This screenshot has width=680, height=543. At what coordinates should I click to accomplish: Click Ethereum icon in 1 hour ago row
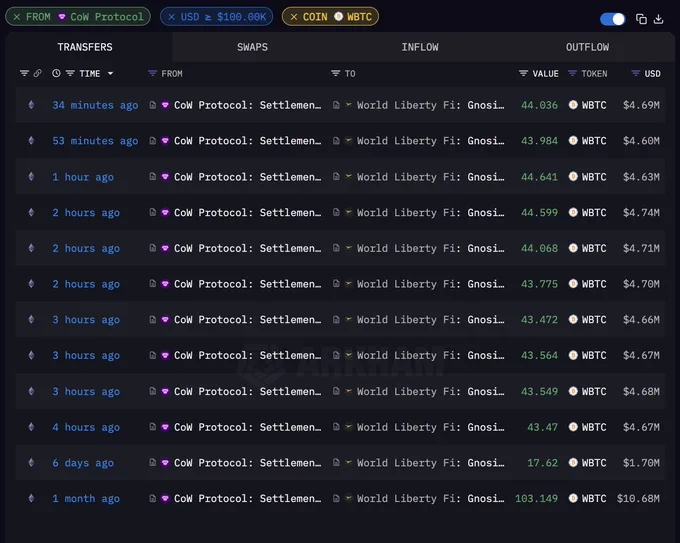[x=31, y=177]
